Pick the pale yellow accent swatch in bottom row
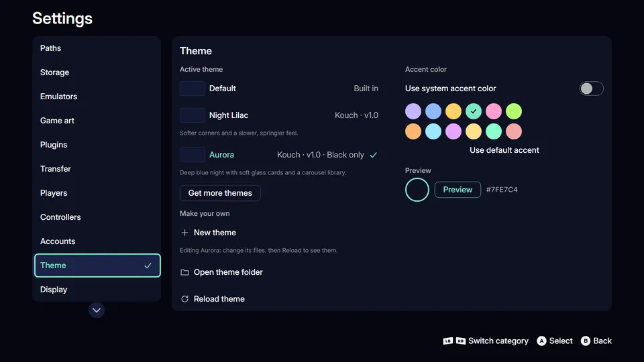 [474, 131]
